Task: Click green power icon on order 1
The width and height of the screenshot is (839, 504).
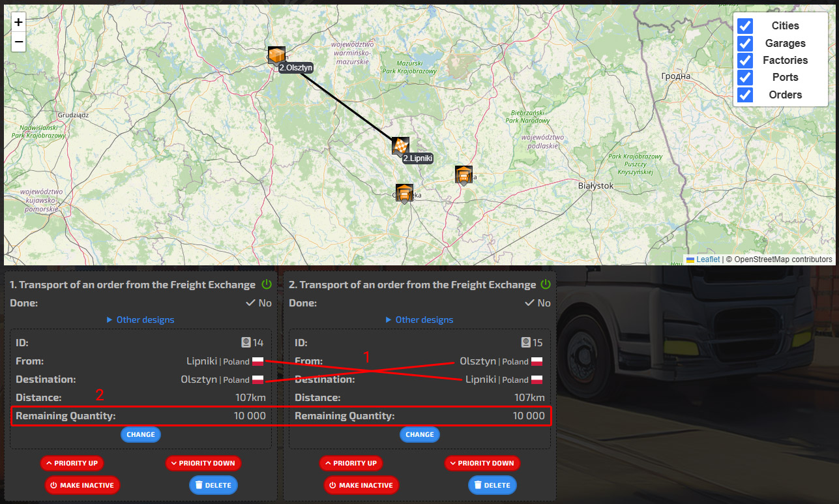Action: tap(266, 284)
